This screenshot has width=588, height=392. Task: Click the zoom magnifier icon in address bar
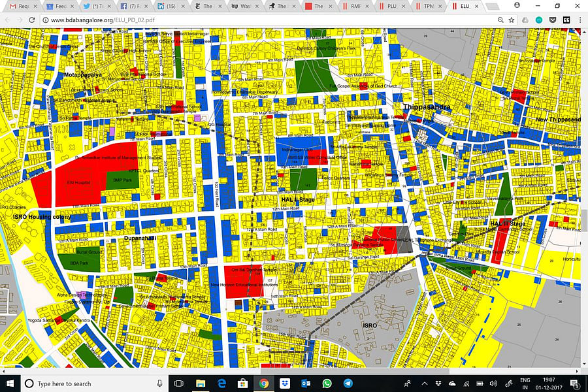click(x=500, y=20)
